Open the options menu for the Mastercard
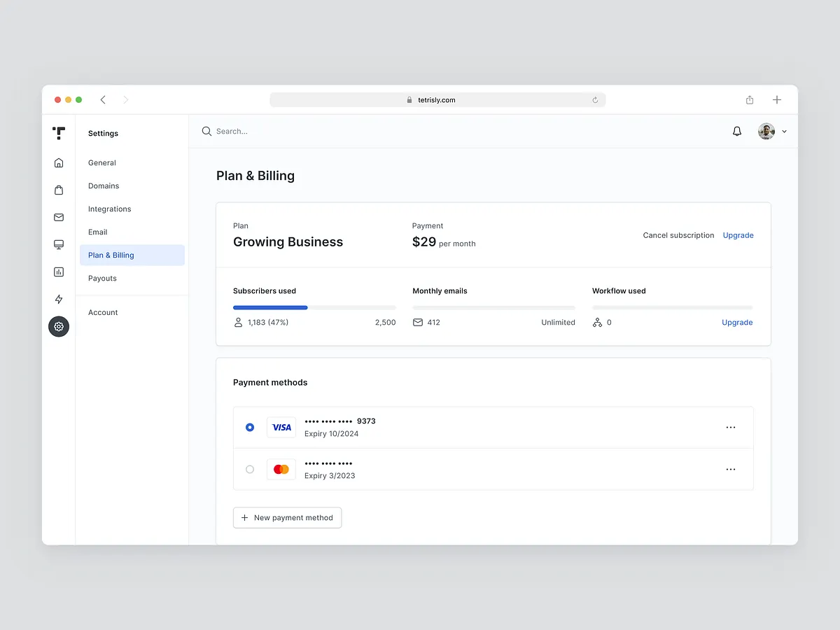This screenshot has width=840, height=630. point(731,469)
